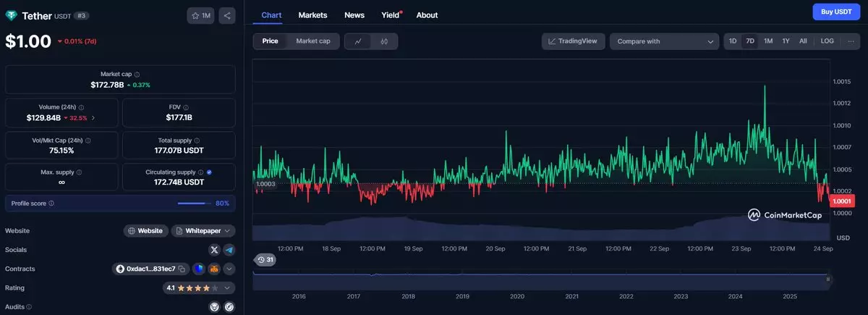Open the Markets tab

click(312, 14)
